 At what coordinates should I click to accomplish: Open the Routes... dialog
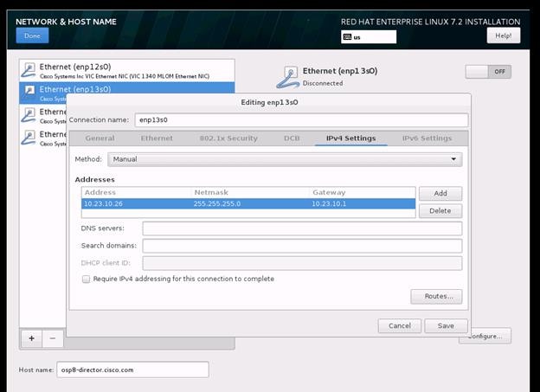click(x=436, y=296)
